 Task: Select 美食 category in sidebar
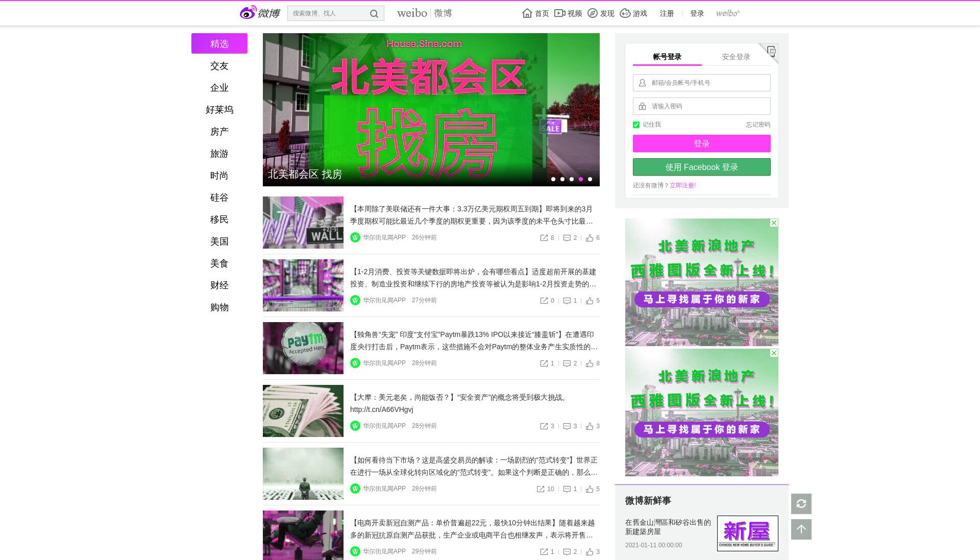point(219,263)
